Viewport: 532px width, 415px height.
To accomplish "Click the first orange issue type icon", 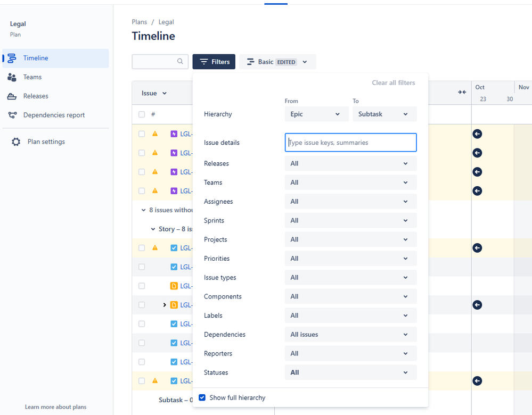I will pyautogui.click(x=174, y=286).
